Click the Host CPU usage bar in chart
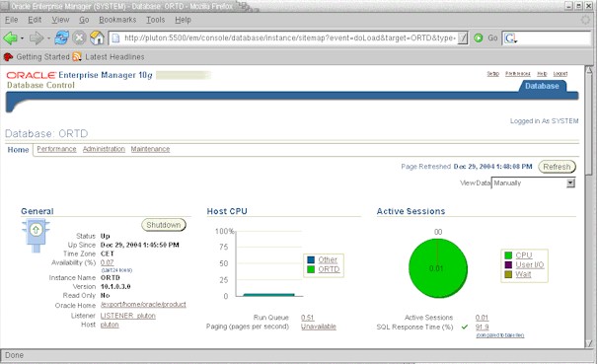This screenshot has height=364, width=598. [268, 295]
